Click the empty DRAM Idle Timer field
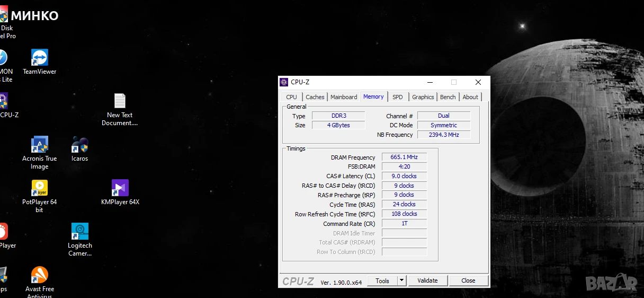Image resolution: width=644 pixels, height=298 pixels. click(404, 233)
